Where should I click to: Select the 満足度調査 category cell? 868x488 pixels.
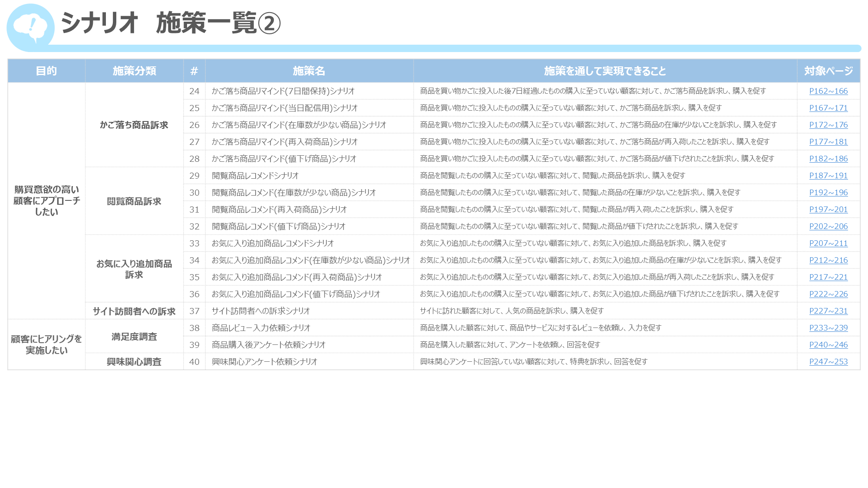tap(134, 337)
